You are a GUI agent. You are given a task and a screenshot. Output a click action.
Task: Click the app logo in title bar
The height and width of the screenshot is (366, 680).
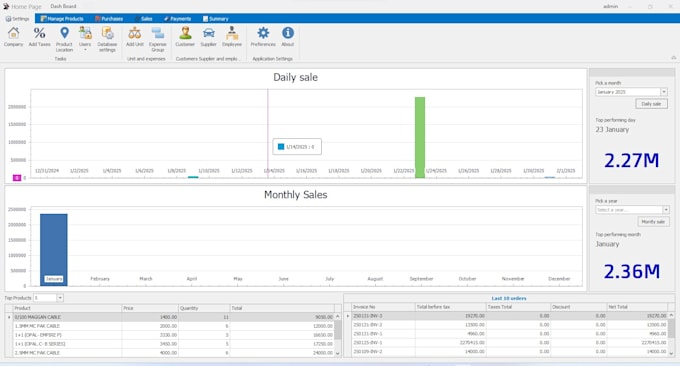(6, 7)
